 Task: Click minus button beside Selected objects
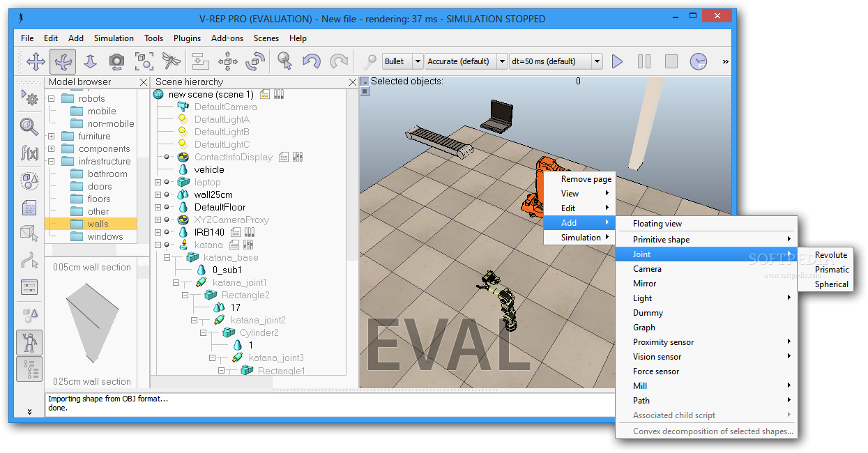(364, 82)
